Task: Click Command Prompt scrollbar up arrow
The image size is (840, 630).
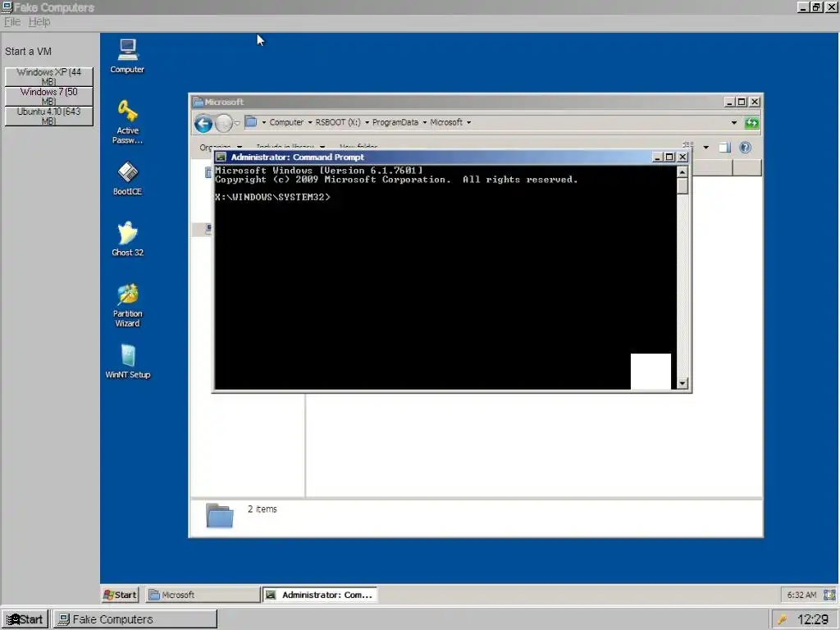Action: [682, 172]
